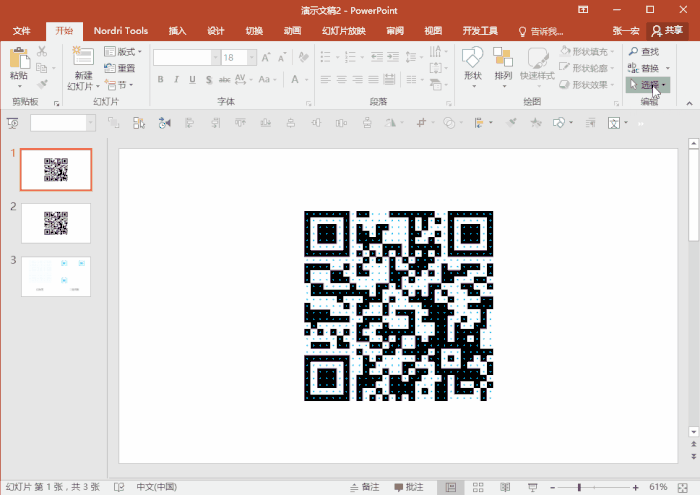Switch to Slide Sorter view icon
Image resolution: width=700 pixels, height=495 pixels.
(x=478, y=487)
